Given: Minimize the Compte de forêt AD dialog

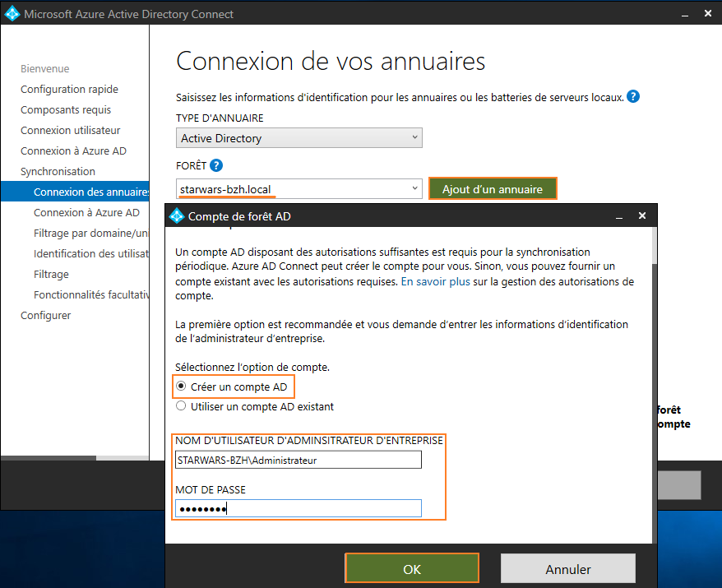Looking at the screenshot, I should pyautogui.click(x=619, y=216).
